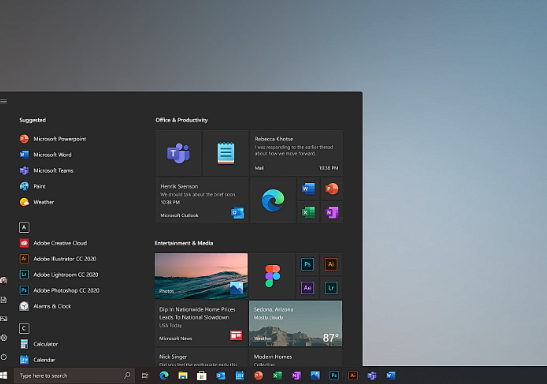Open Teams from the taskbar
This screenshot has width=547, height=384.
[x=372, y=376]
